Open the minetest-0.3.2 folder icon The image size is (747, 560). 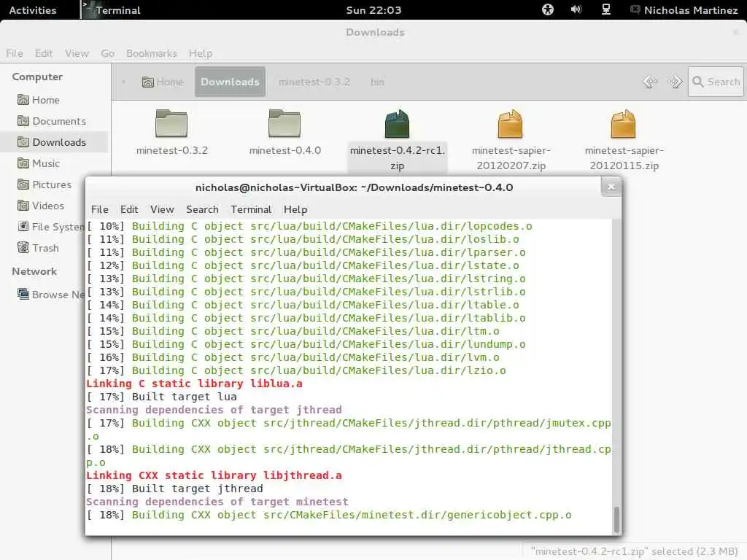(x=171, y=123)
